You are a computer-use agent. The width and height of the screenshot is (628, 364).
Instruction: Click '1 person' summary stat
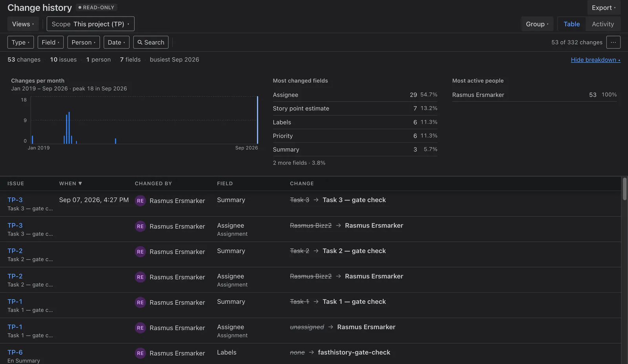99,60
